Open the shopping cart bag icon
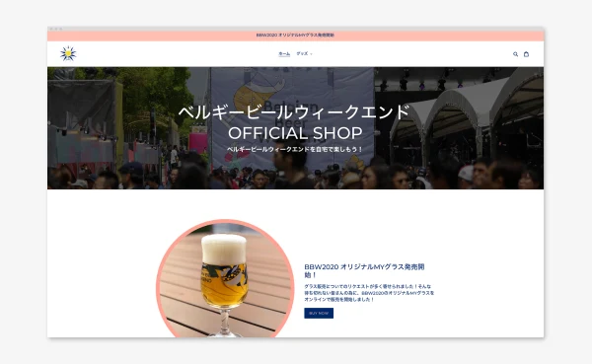592x364 pixels. (526, 54)
